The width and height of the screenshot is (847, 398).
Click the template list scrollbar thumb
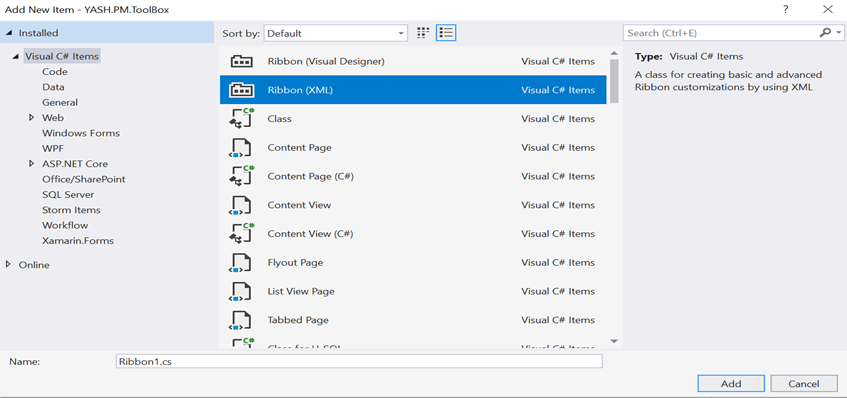[x=614, y=81]
